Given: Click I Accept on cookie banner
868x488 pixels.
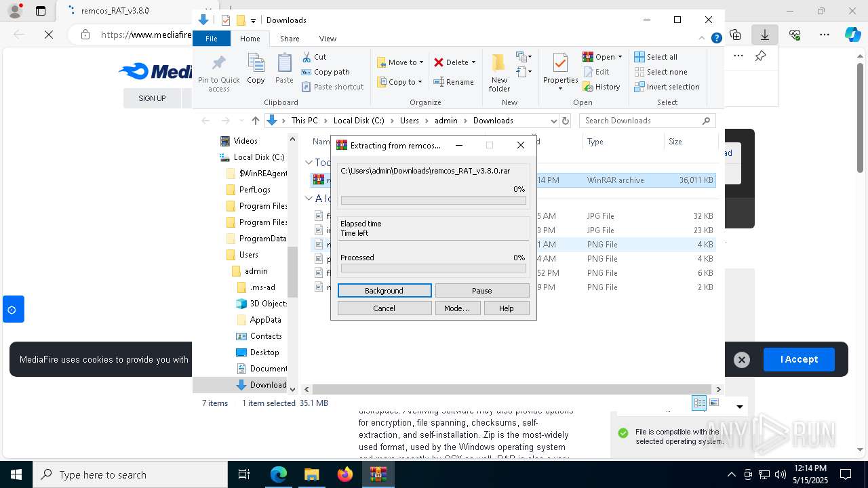Looking at the screenshot, I should point(799,360).
